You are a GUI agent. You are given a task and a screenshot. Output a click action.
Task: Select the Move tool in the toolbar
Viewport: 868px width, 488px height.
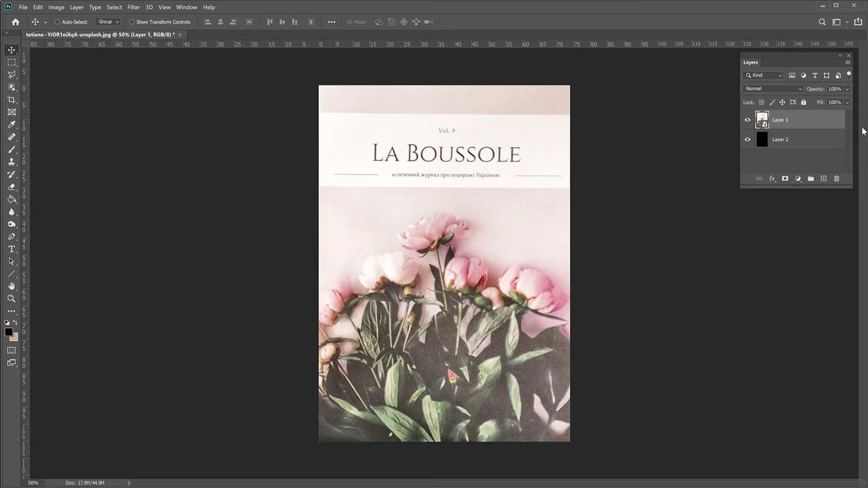[12, 50]
